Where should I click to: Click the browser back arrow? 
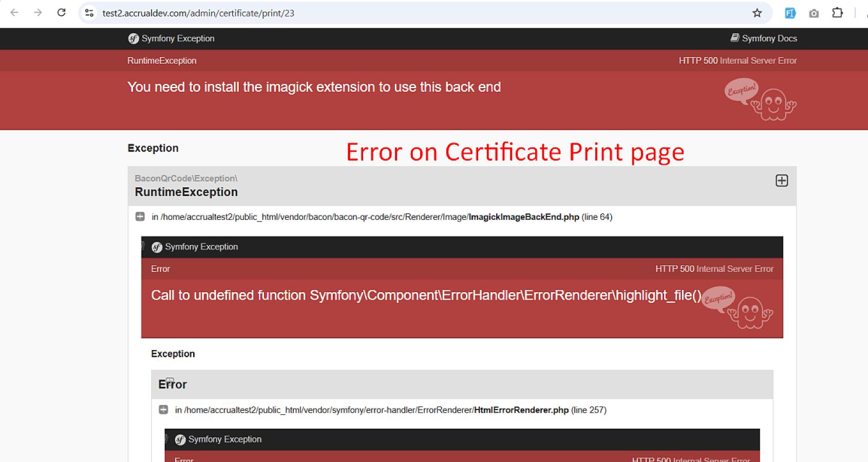(x=14, y=13)
